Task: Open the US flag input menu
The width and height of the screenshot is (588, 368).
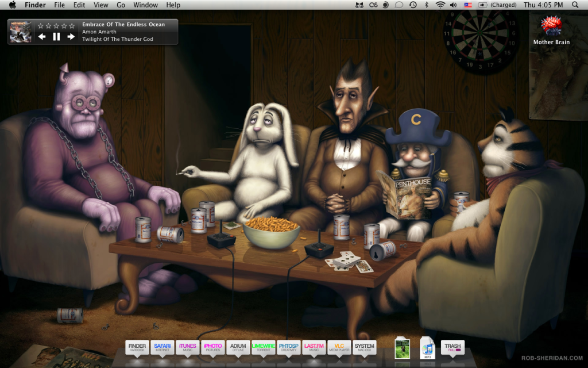Action: click(x=468, y=5)
